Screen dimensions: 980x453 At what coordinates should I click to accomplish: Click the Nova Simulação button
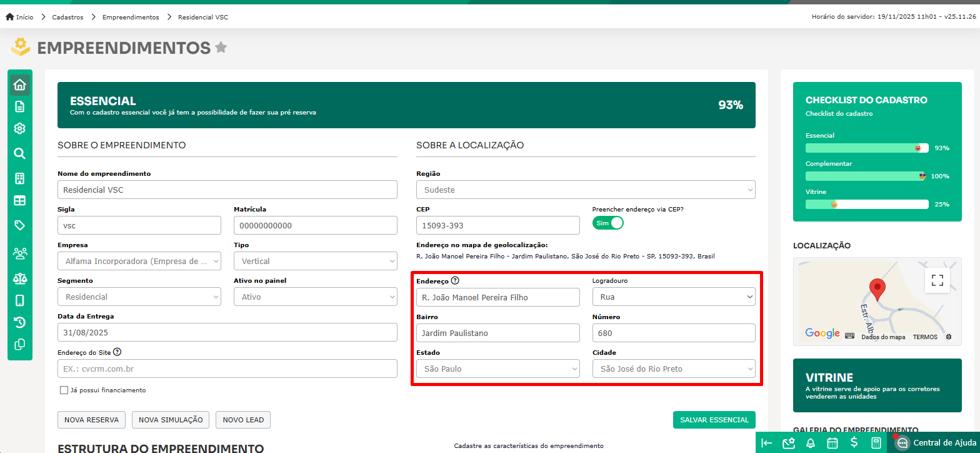click(x=171, y=420)
